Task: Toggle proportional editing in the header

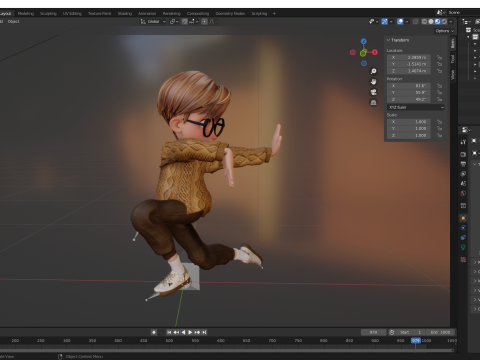Action: coord(204,22)
